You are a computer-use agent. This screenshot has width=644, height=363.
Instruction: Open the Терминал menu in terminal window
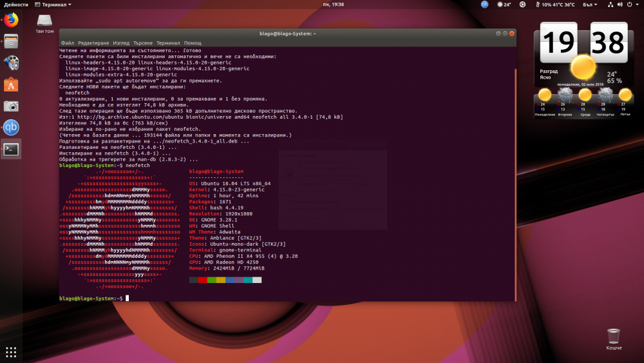[x=168, y=43]
